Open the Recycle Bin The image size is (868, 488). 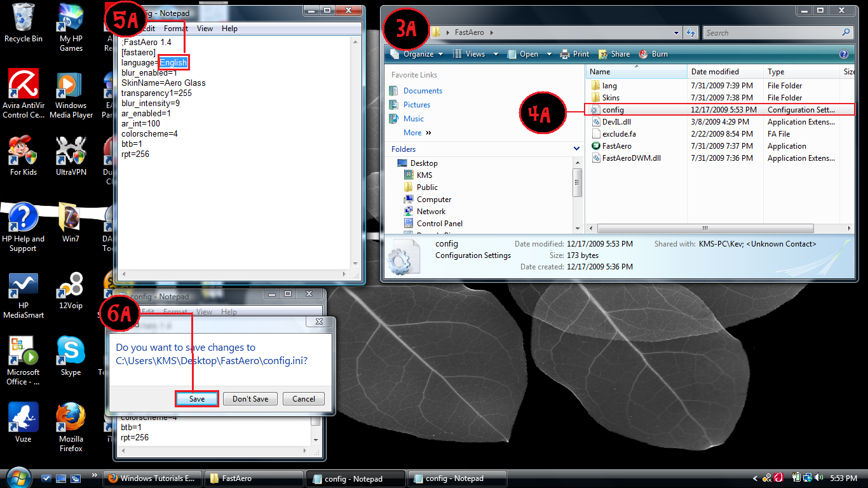point(23,16)
